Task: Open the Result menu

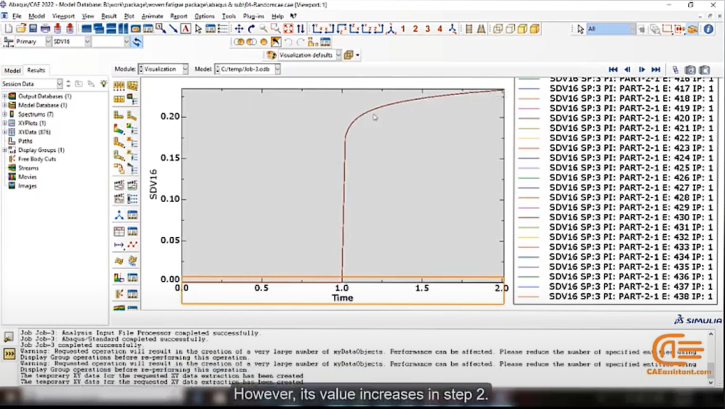Action: pos(109,16)
